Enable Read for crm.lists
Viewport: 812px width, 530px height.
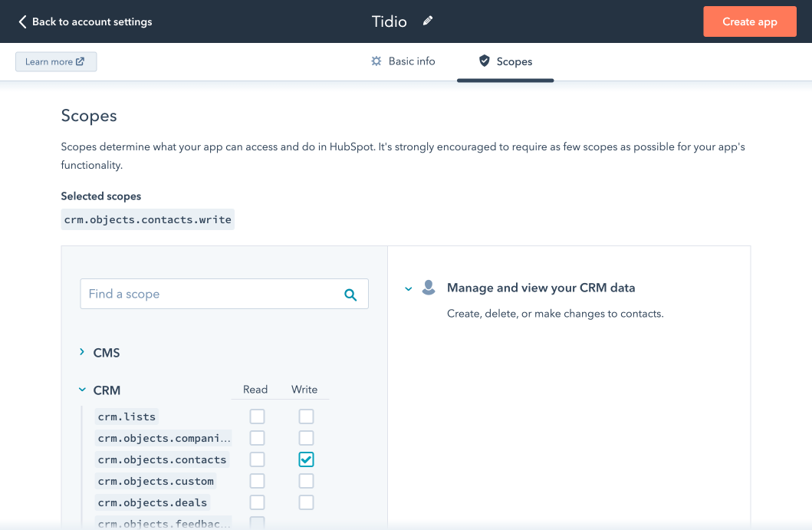tap(257, 416)
